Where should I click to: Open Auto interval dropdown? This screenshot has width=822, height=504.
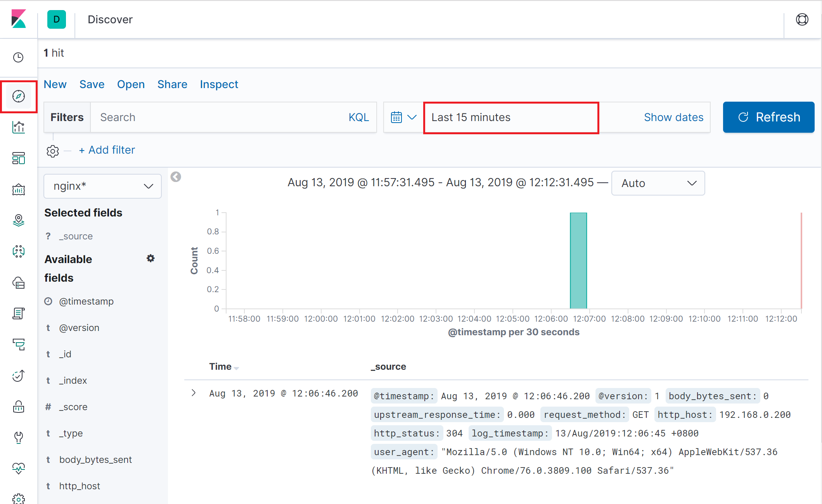(658, 183)
